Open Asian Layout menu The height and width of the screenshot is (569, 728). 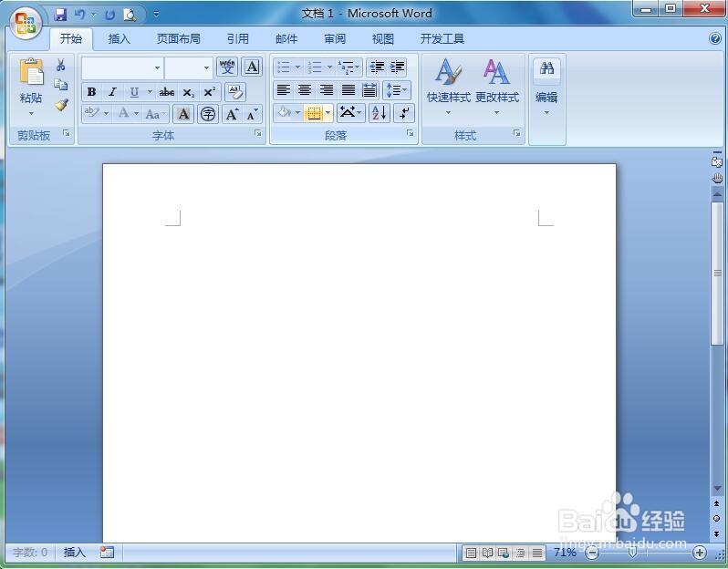[x=351, y=113]
